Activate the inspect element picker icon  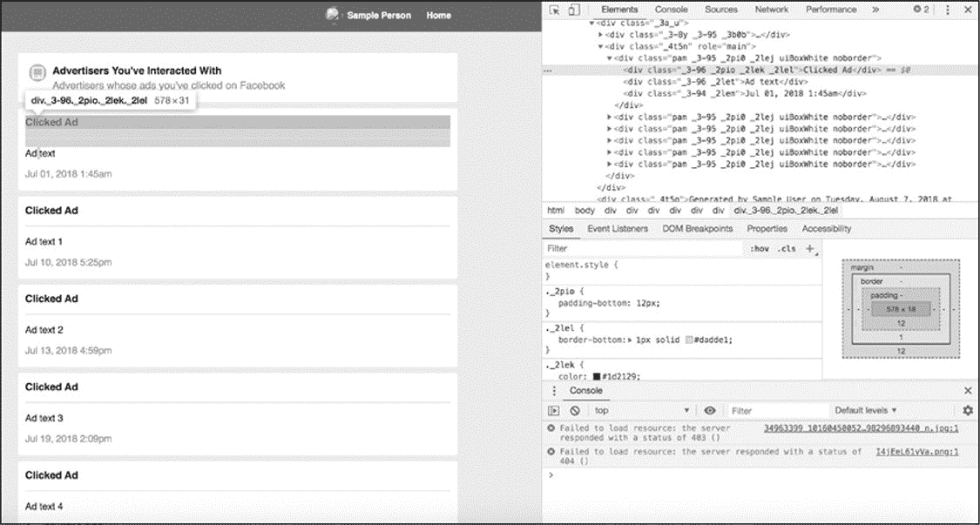(x=555, y=10)
